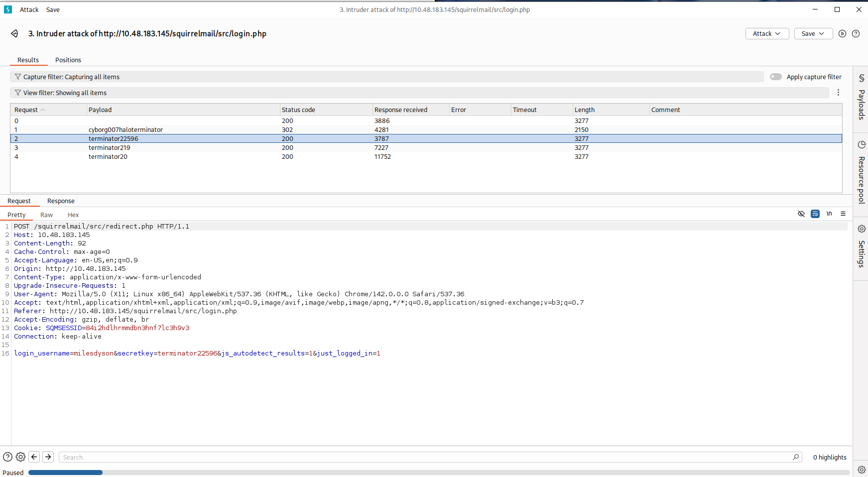Sort results by Comment column
868x477 pixels.
[745, 110]
